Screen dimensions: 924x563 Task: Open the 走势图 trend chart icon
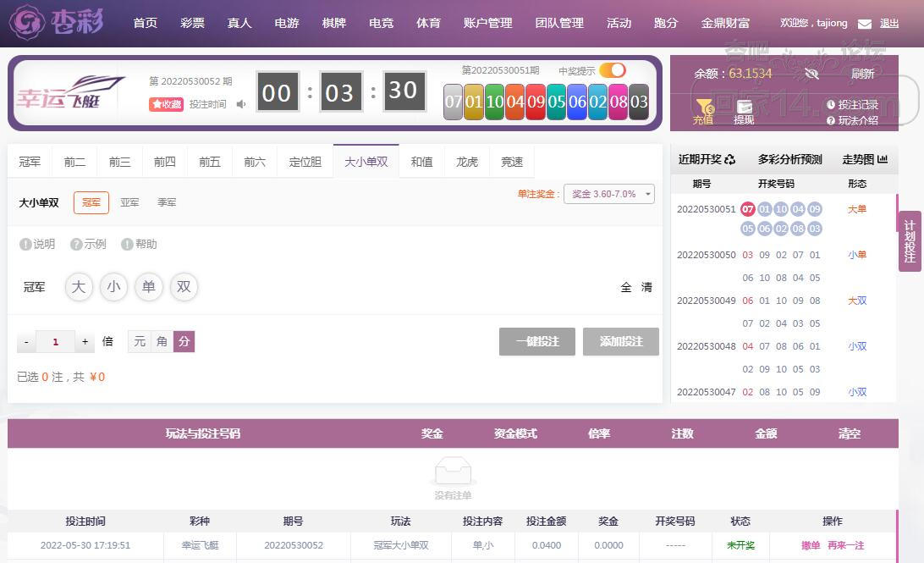883,159
